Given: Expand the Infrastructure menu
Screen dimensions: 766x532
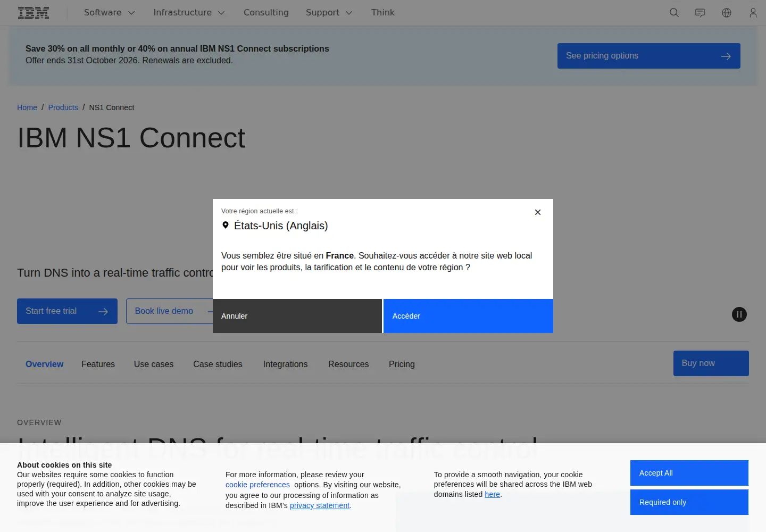Looking at the screenshot, I should 189,13.
